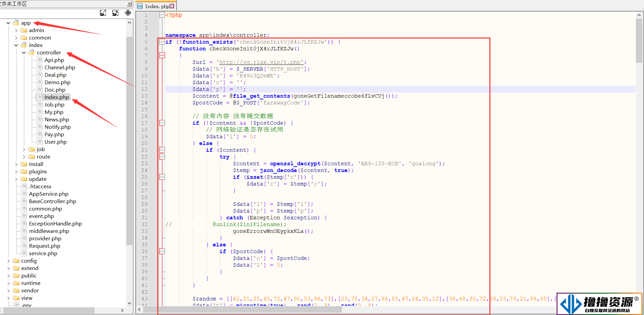The height and width of the screenshot is (315, 644).
Task: Click the file tree scroll down arrow
Action: point(129,303)
